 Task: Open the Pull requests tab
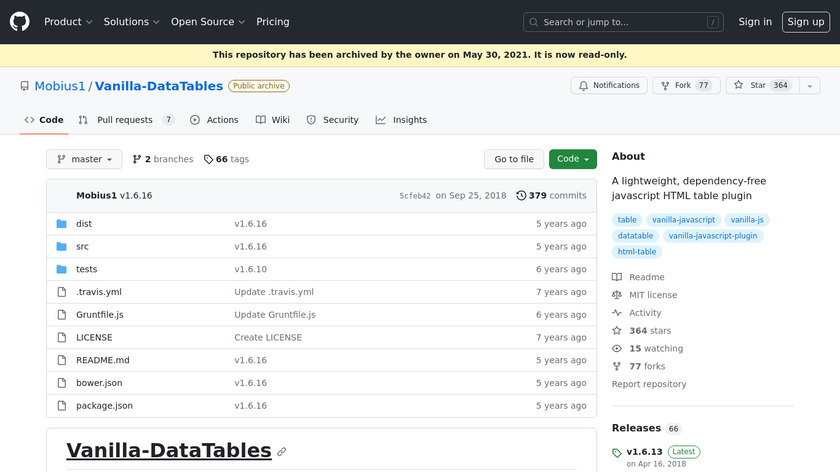click(126, 120)
